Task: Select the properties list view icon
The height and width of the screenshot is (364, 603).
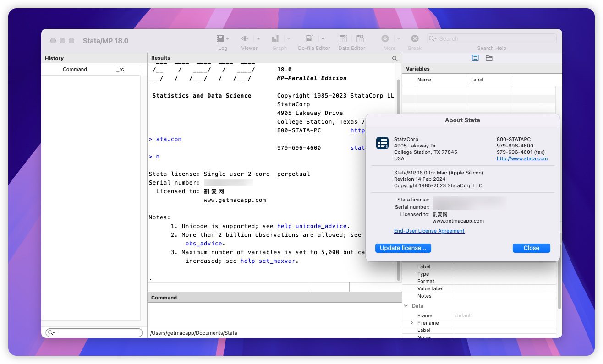Action: coord(476,58)
